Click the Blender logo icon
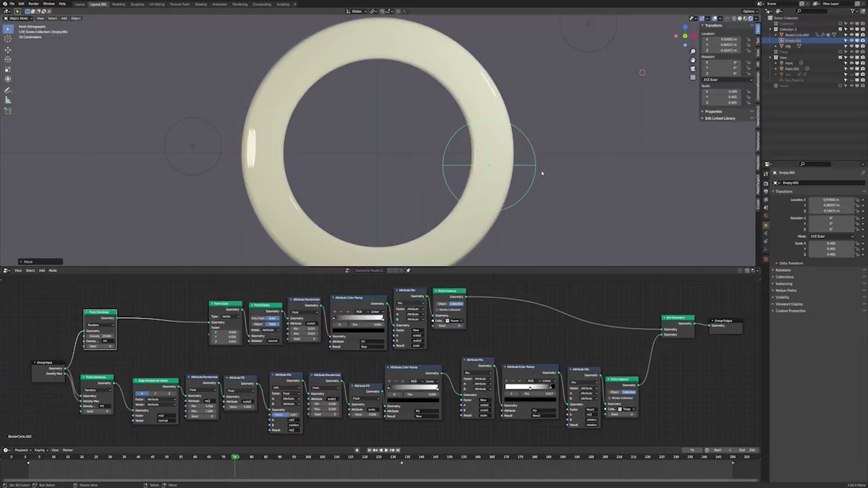 click(4, 4)
